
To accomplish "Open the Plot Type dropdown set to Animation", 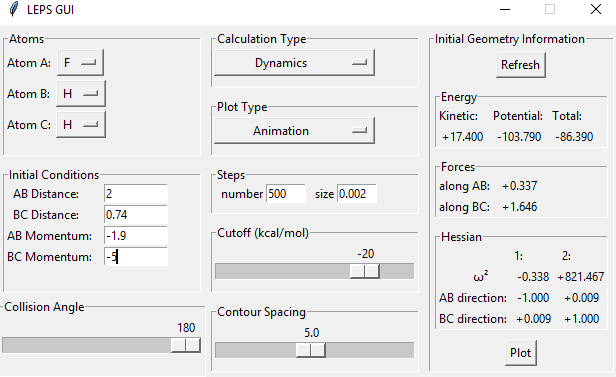I will 294,130.
